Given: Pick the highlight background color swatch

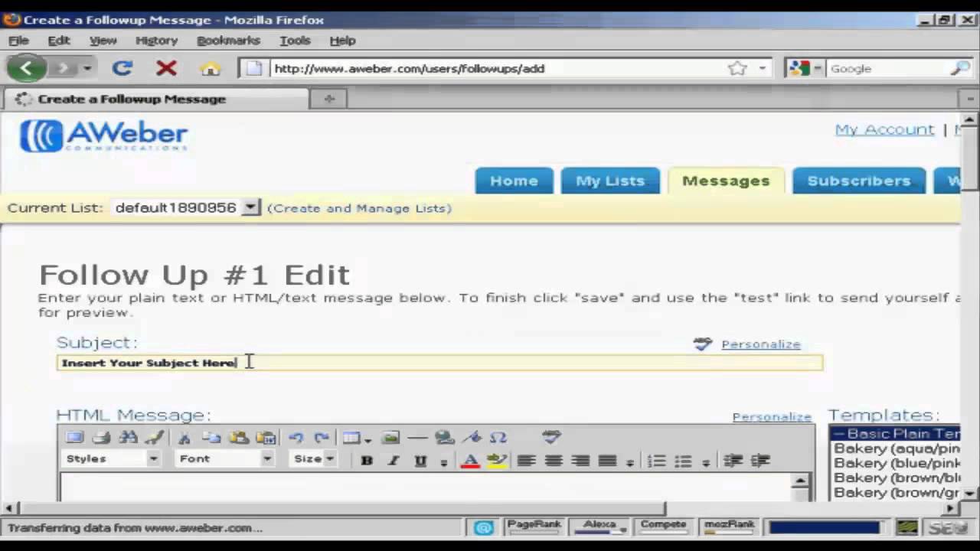Looking at the screenshot, I should click(497, 460).
